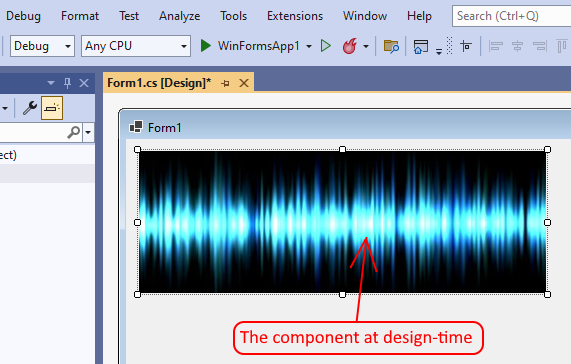
Task: Click the wrench property pages icon
Action: [x=29, y=108]
